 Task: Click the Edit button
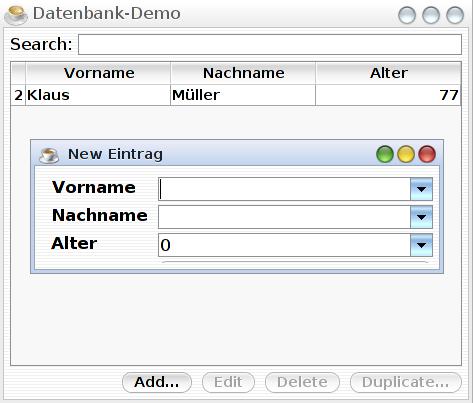point(228,382)
